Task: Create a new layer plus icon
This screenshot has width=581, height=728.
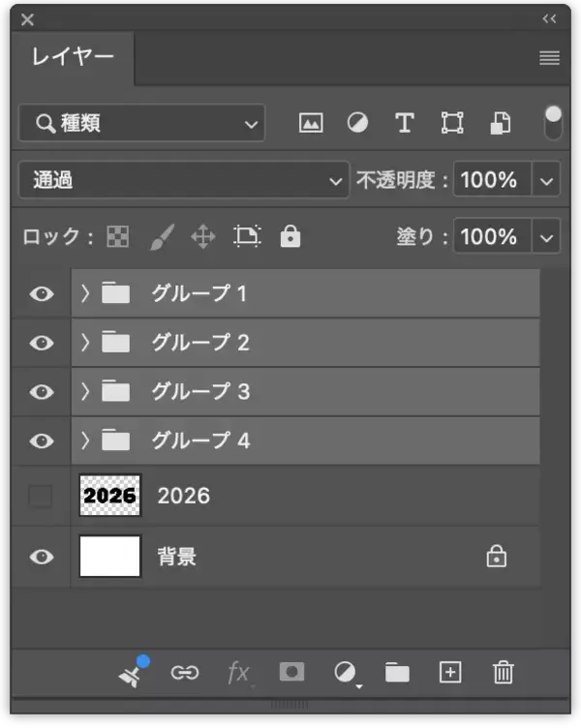Action: click(450, 672)
